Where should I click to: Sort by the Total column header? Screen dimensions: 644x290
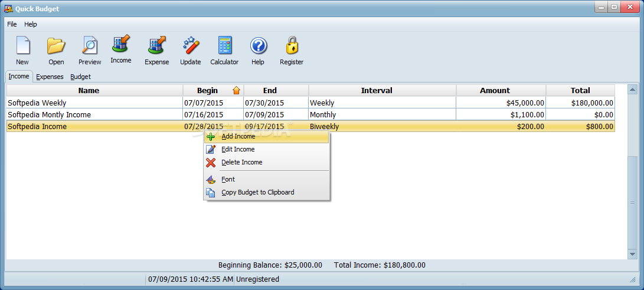580,91
